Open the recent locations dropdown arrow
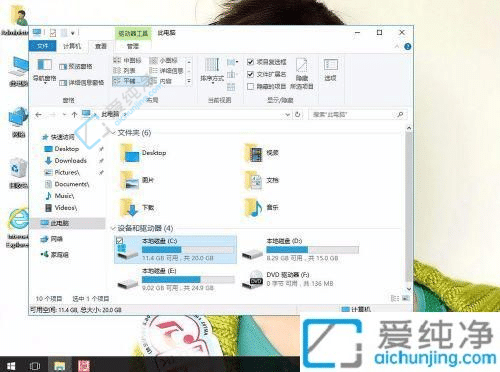 64,115
